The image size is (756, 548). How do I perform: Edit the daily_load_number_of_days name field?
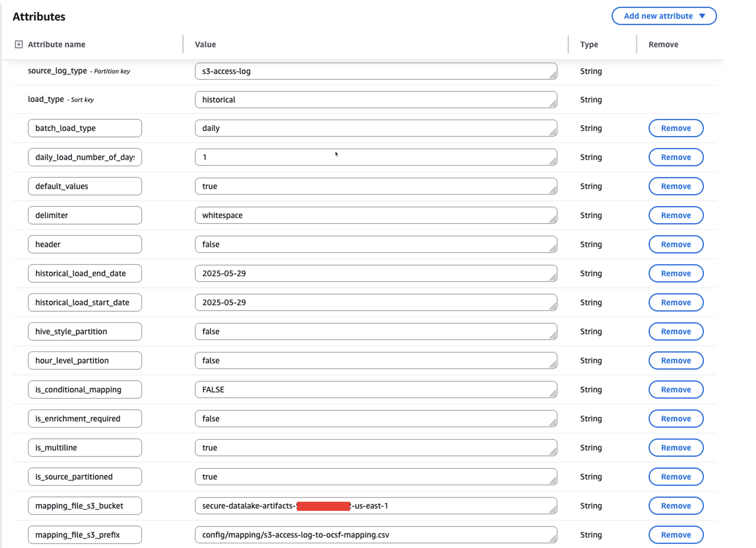[85, 157]
